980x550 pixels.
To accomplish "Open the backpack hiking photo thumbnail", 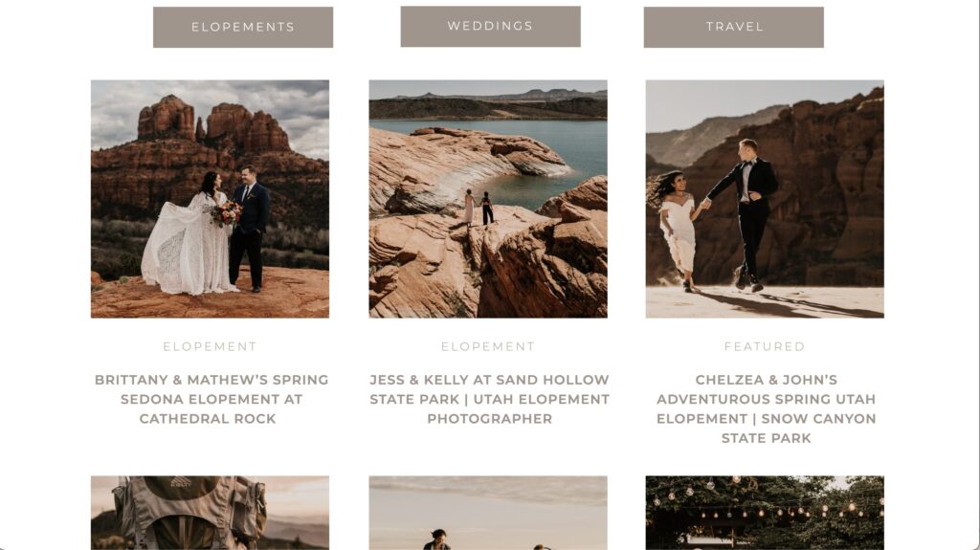I will tap(210, 513).
